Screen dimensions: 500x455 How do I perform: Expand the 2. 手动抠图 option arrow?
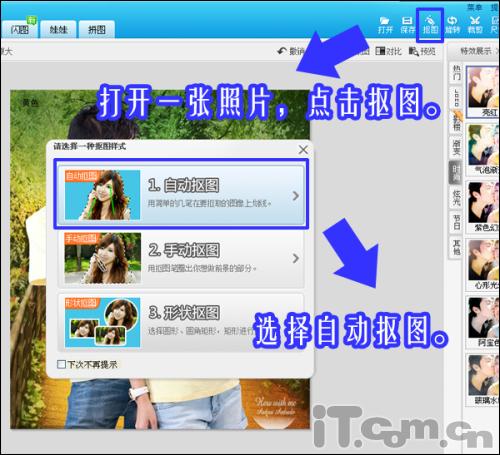295,258
